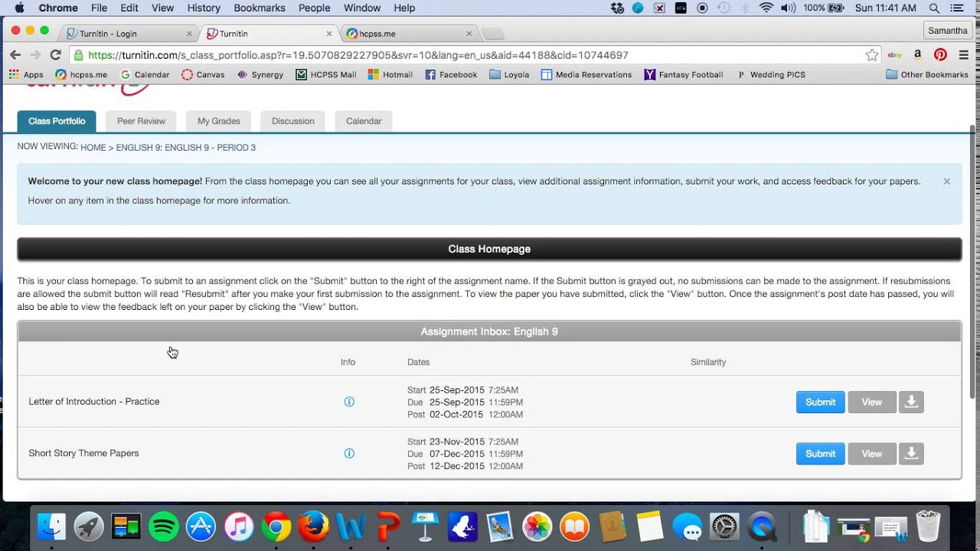Submit the Letter of Introduction - Practice assignment
980x551 pixels.
820,402
